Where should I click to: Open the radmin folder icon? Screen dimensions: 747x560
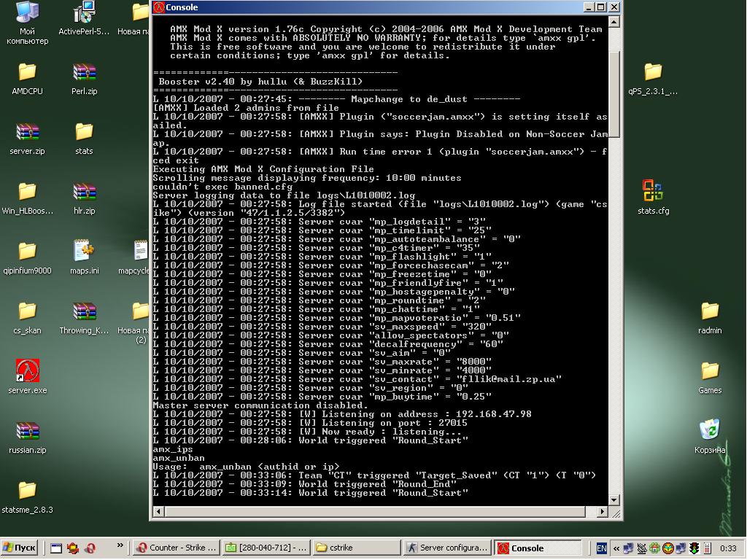[709, 318]
